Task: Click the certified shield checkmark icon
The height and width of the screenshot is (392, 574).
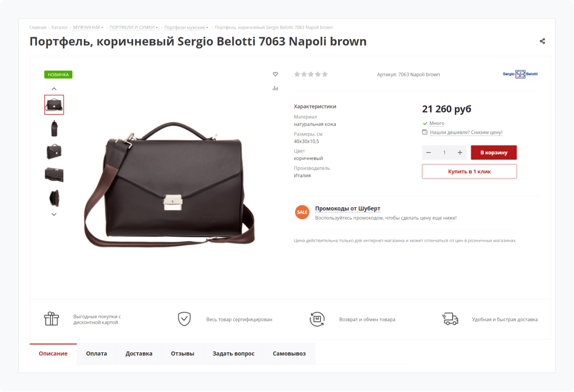Action: point(184,319)
